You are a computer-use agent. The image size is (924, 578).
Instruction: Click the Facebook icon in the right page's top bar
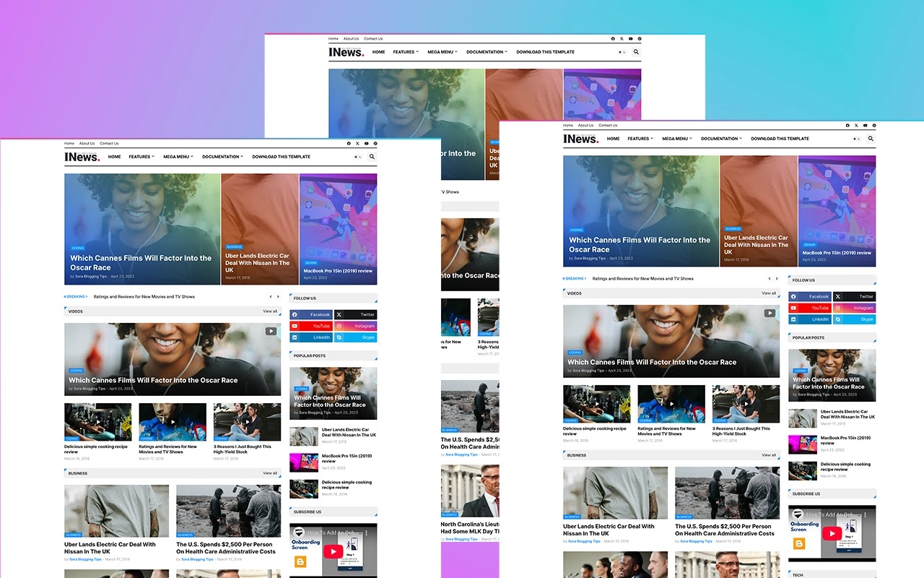(847, 126)
